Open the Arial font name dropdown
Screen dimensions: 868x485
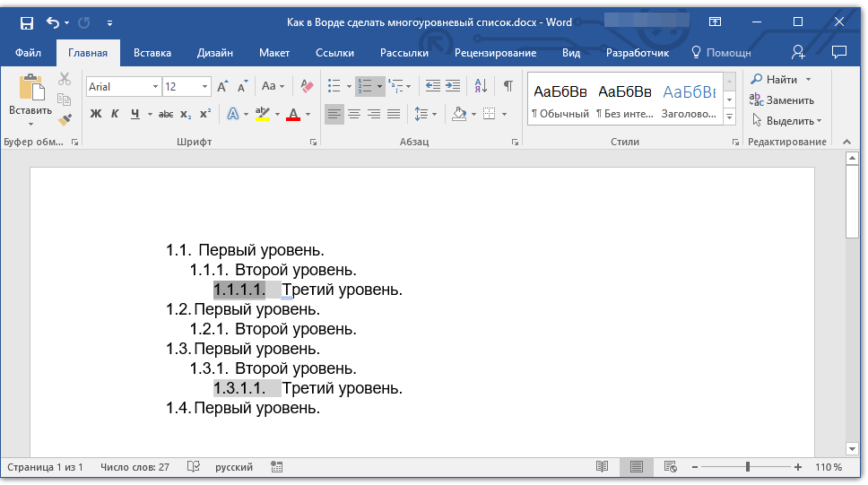click(x=156, y=87)
